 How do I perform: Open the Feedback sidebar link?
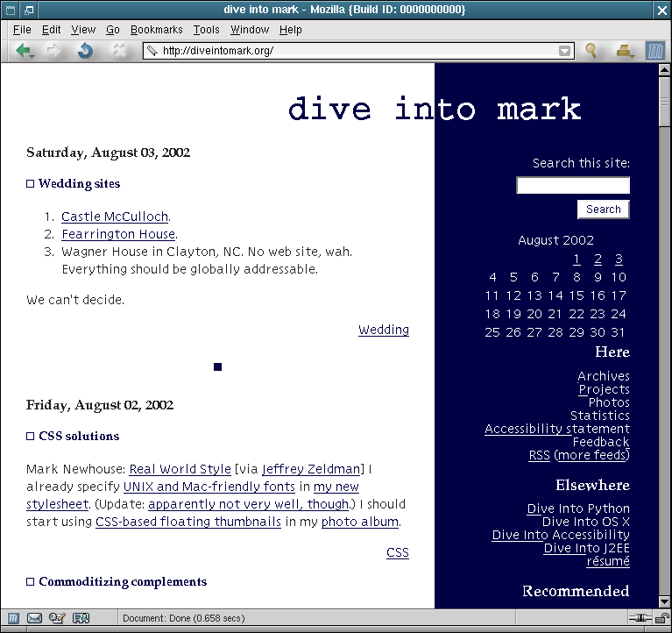601,442
